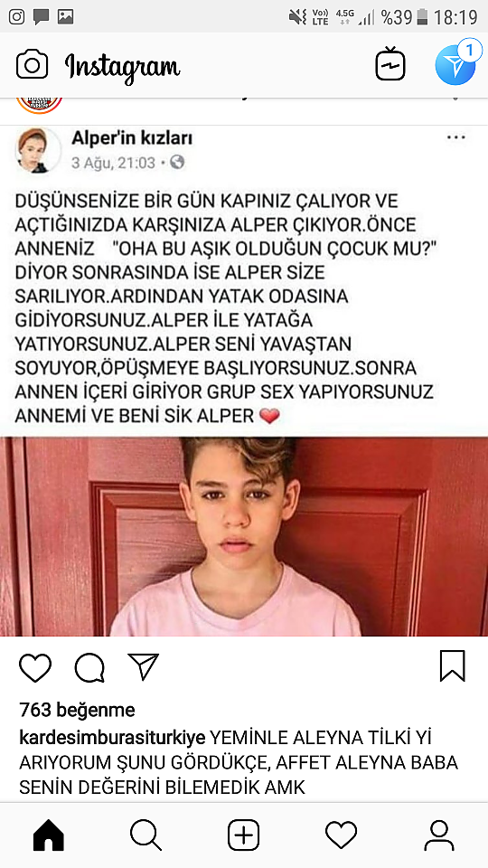488x868 pixels.
Task: Tap the Instagram notification icon in status bar
Action: click(x=16, y=16)
